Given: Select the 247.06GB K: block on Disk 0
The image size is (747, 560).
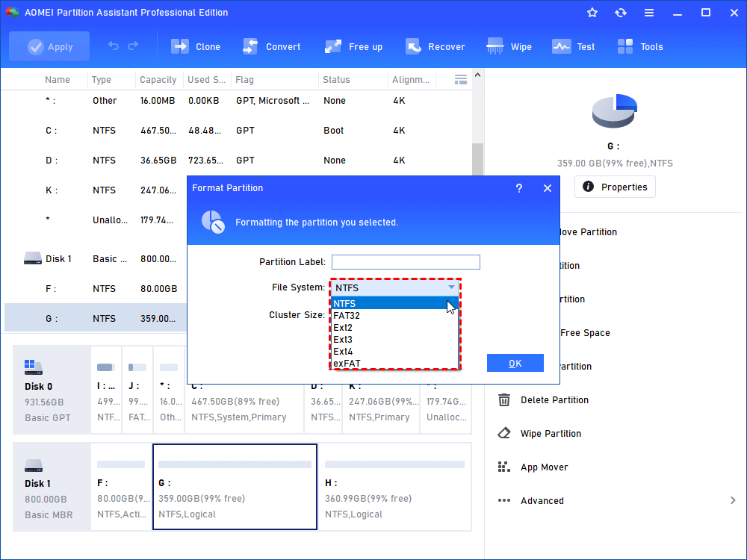Looking at the screenshot, I should pos(381,408).
